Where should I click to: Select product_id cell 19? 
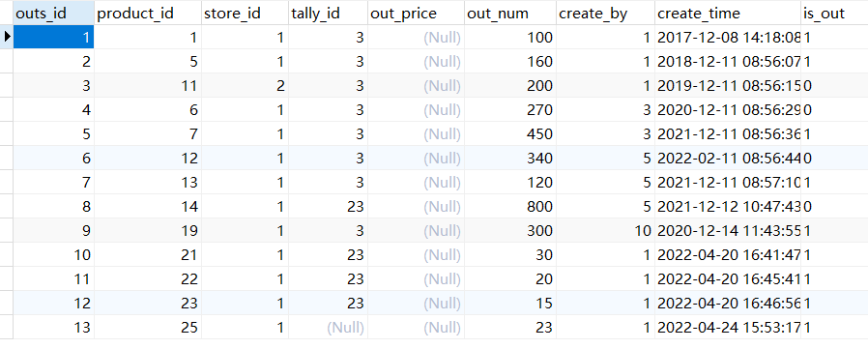148,230
